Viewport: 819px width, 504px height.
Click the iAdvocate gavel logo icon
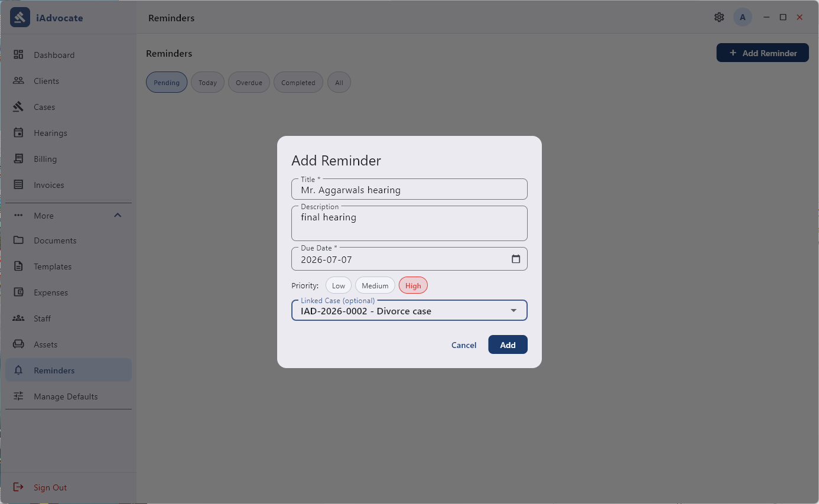coord(20,18)
